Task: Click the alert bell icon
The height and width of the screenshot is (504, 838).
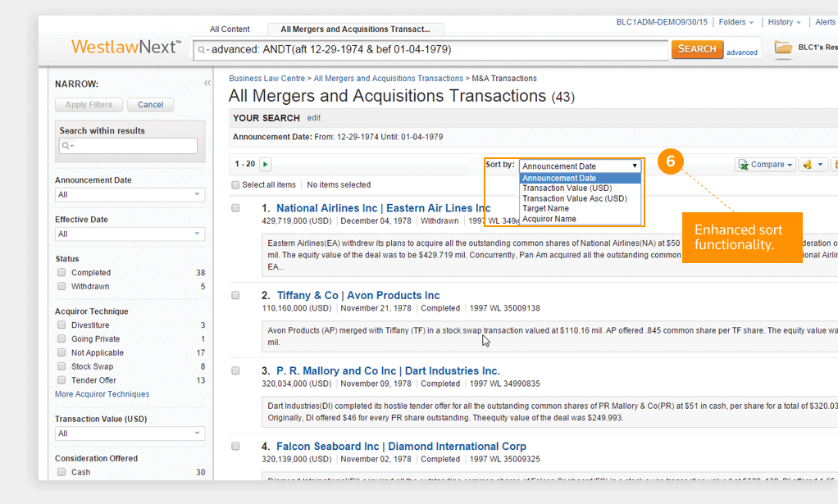Action: tap(808, 165)
